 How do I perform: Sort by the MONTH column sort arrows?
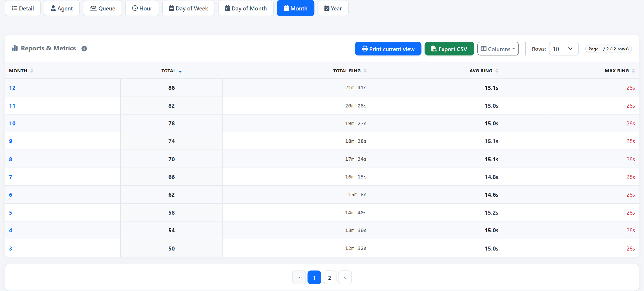click(32, 71)
